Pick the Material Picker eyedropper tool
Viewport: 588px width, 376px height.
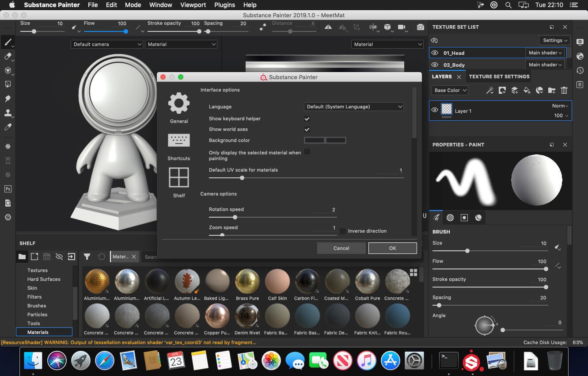click(x=8, y=127)
